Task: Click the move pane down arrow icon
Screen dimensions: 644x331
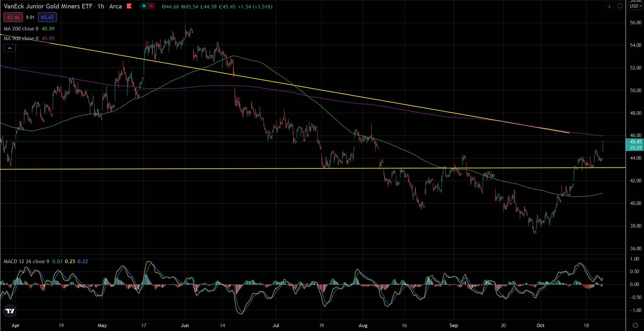Action: [609, 6]
